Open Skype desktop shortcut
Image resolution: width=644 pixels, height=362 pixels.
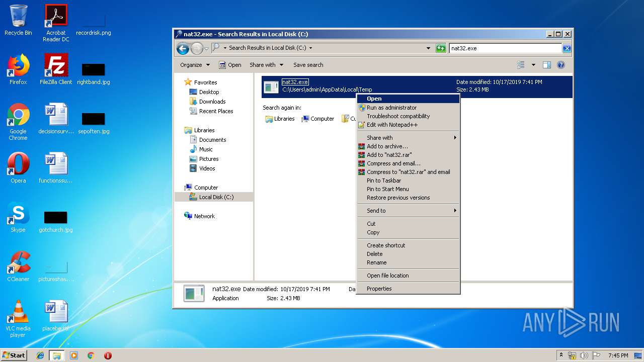coord(18,217)
